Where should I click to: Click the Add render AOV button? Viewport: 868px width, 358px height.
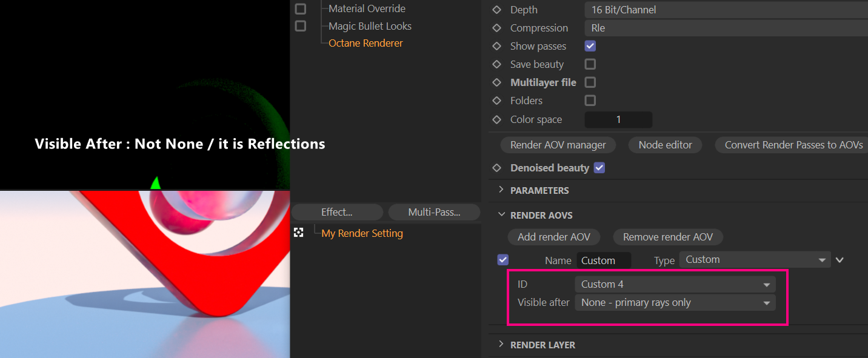pyautogui.click(x=553, y=237)
